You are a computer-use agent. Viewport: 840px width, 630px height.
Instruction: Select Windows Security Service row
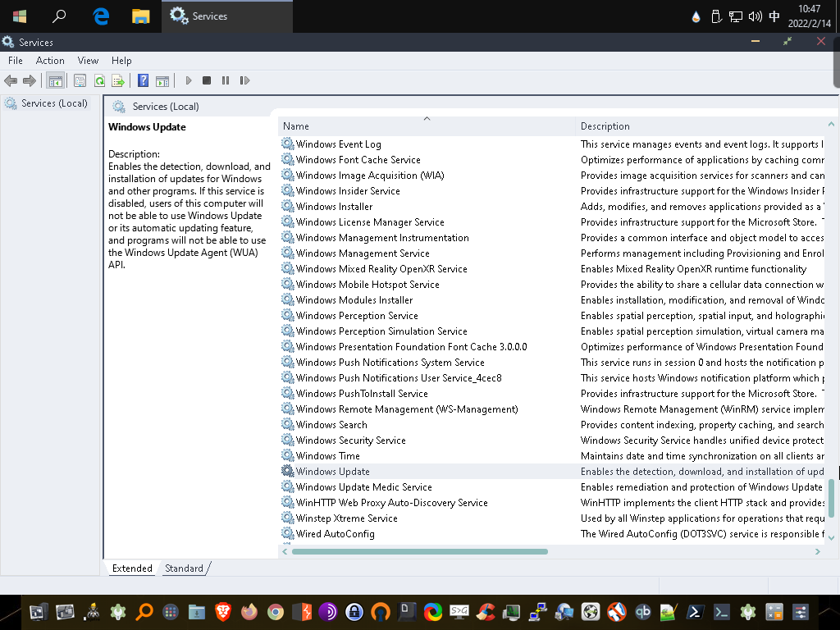(552, 440)
